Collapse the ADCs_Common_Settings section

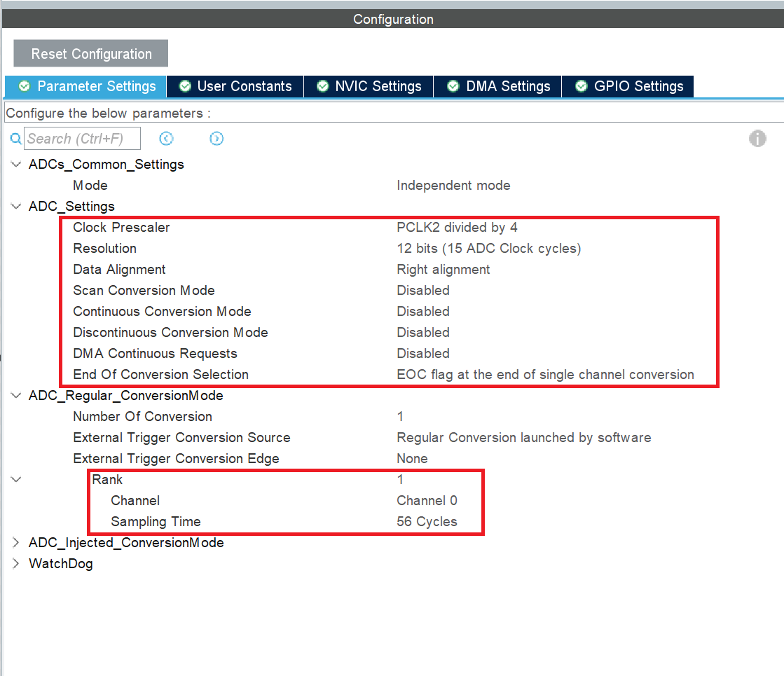[x=15, y=164]
